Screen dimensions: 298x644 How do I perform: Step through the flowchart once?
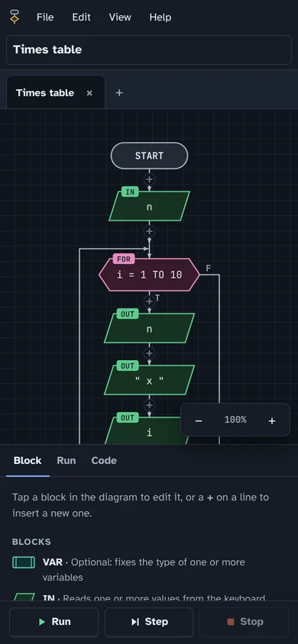[x=149, y=622]
